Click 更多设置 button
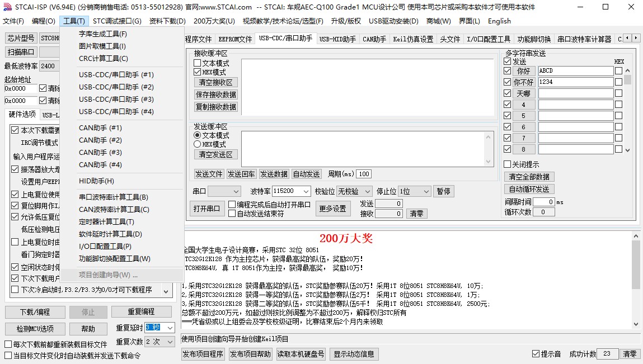This screenshot has height=364, width=643. pyautogui.click(x=332, y=208)
